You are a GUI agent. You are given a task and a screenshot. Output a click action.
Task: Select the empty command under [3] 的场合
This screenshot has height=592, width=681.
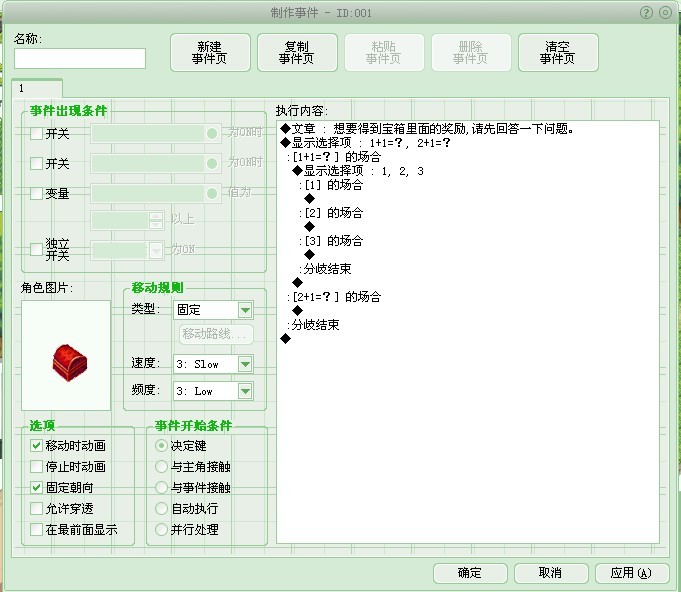point(309,255)
